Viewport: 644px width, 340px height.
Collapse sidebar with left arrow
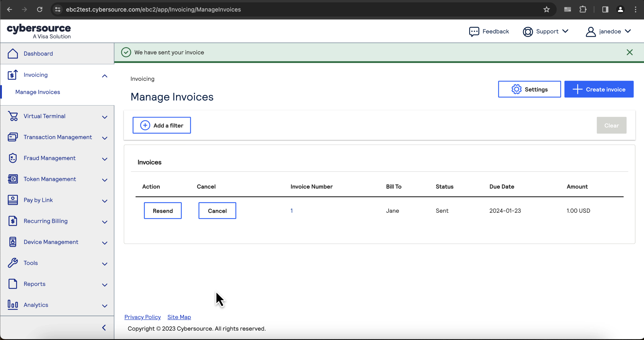click(104, 328)
